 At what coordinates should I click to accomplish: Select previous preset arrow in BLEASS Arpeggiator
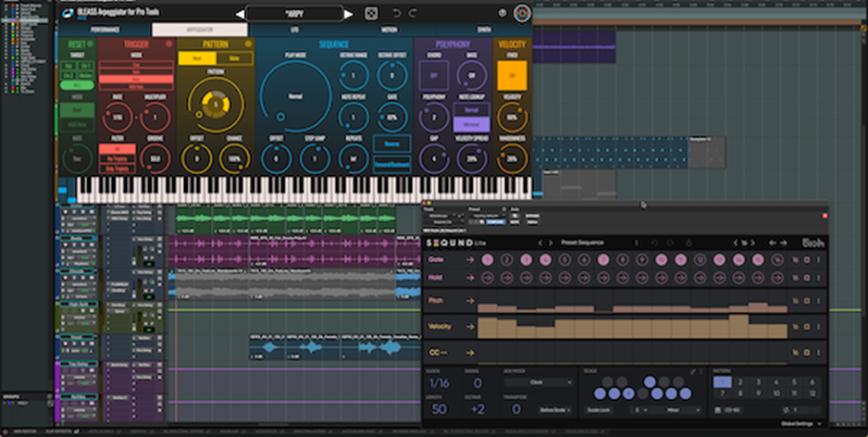240,14
